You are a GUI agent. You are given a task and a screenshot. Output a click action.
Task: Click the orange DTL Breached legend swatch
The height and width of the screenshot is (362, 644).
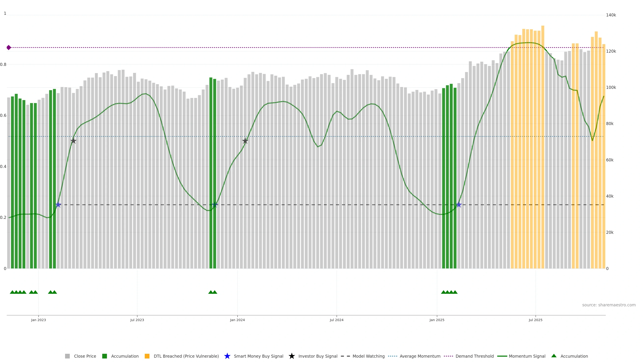tap(147, 356)
